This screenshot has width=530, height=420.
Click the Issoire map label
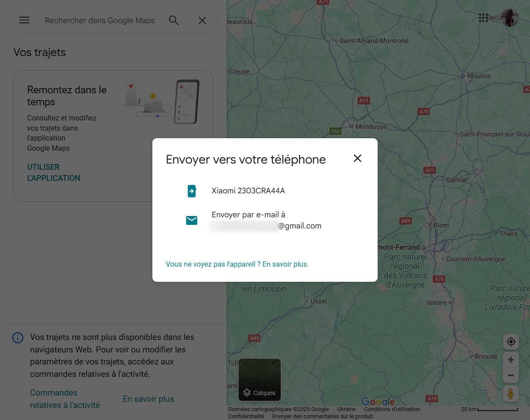tap(437, 303)
